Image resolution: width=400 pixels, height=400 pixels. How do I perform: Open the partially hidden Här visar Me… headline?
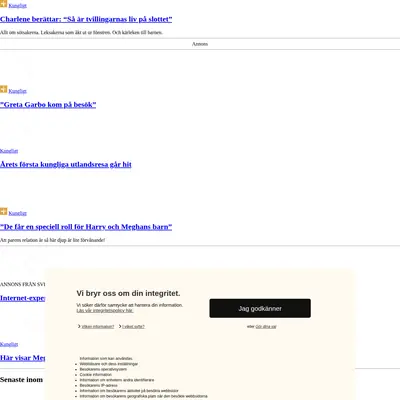click(x=22, y=358)
